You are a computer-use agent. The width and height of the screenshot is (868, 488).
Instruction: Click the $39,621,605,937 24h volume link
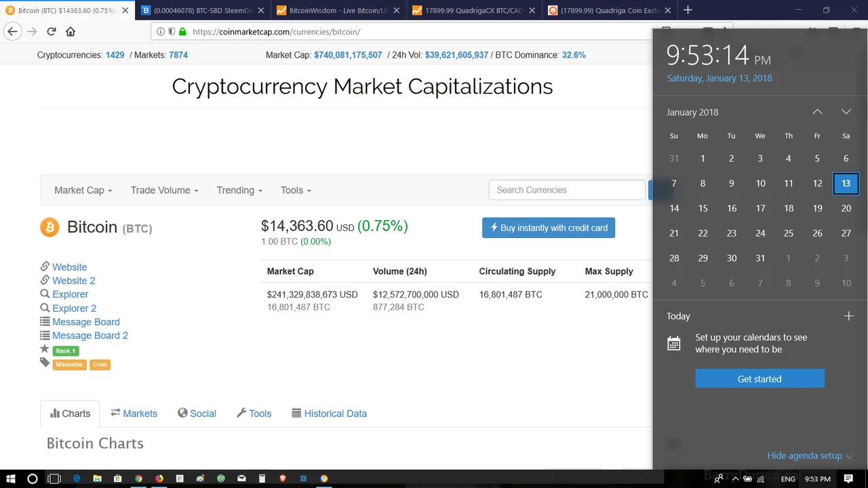pyautogui.click(x=456, y=55)
